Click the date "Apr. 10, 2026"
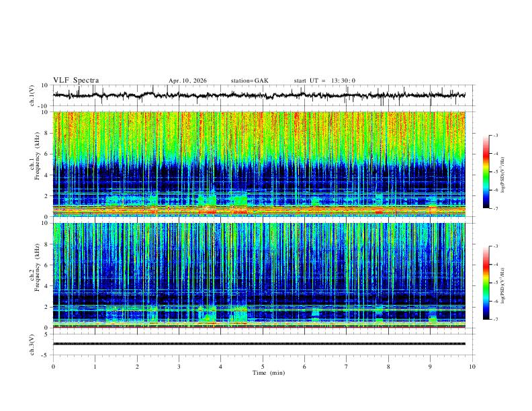The width and height of the screenshot is (532, 411). coord(187,81)
